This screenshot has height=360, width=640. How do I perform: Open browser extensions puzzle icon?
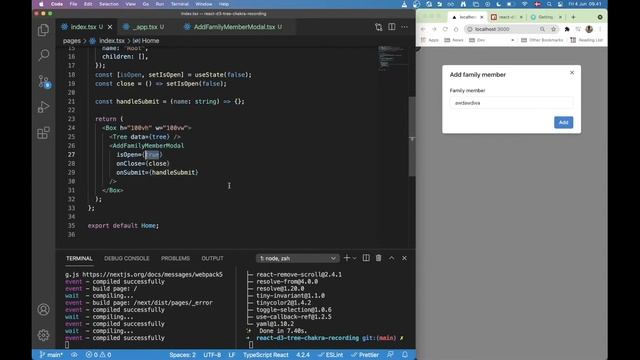[x=567, y=29]
